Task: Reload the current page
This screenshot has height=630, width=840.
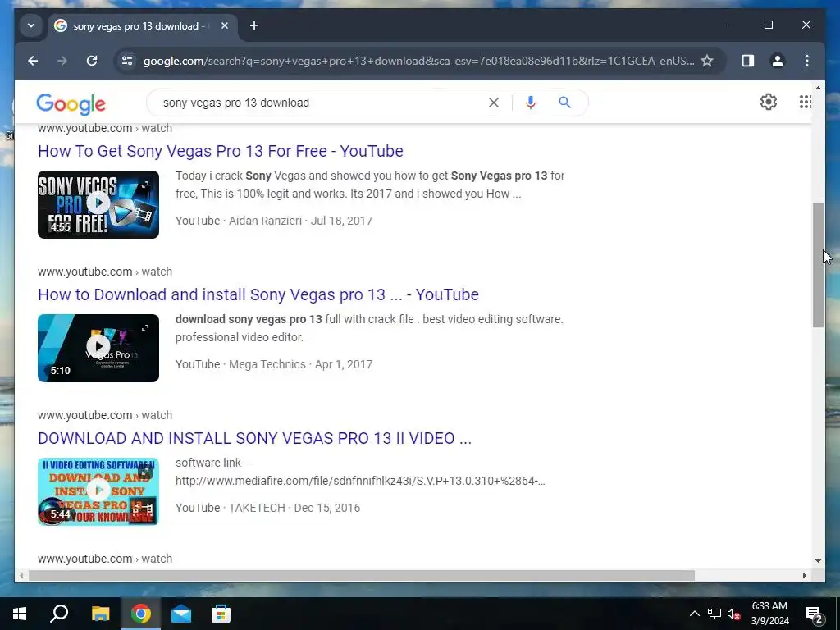Action: [x=92, y=61]
